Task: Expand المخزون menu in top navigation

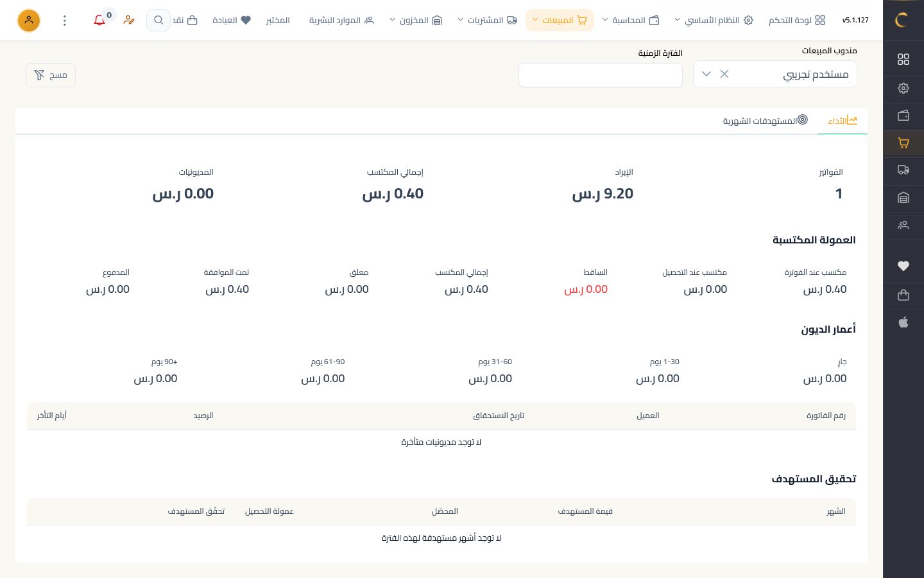Action: pyautogui.click(x=416, y=21)
